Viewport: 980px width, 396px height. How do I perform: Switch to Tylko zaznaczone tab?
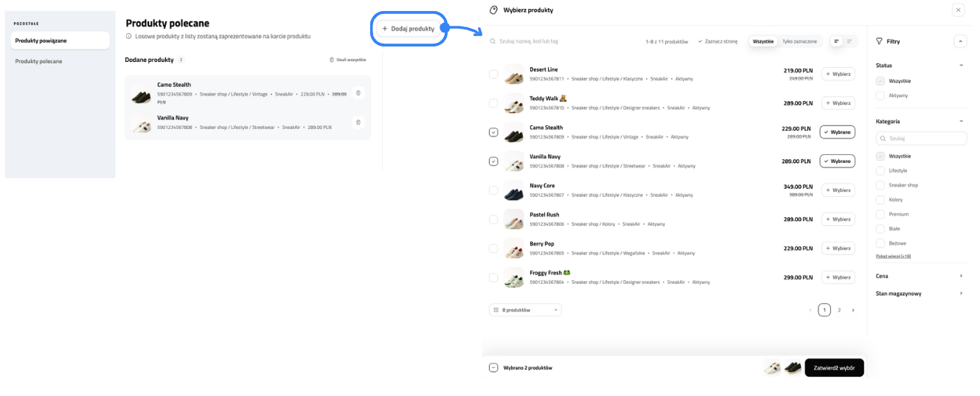799,42
